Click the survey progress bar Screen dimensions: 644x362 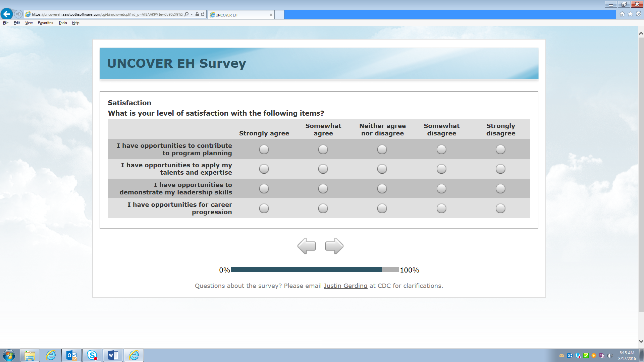pos(315,270)
